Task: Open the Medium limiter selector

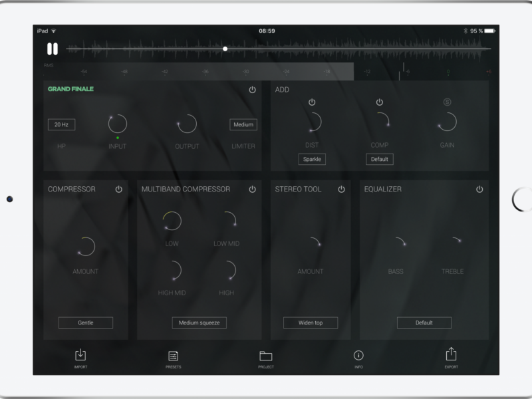Action: click(x=243, y=124)
